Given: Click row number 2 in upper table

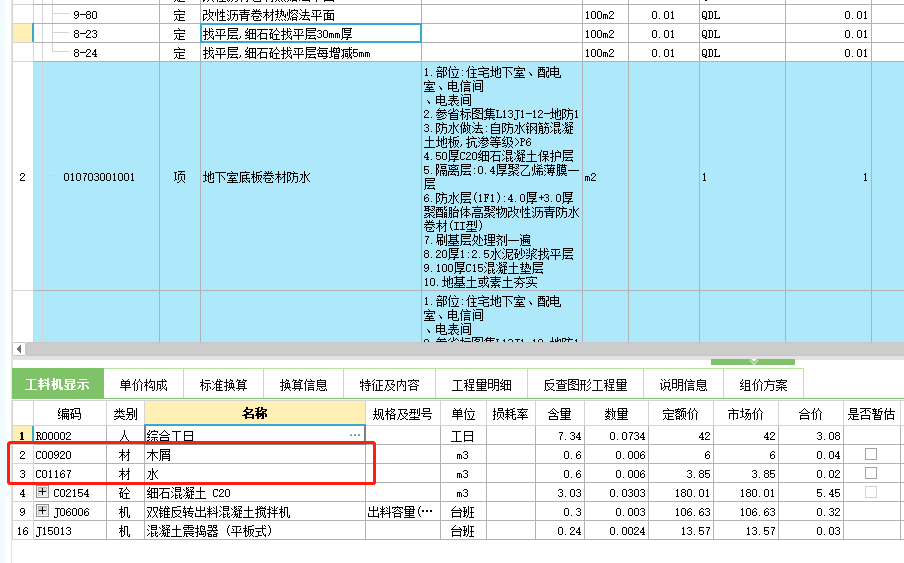Looking at the screenshot, I should 22,177.
